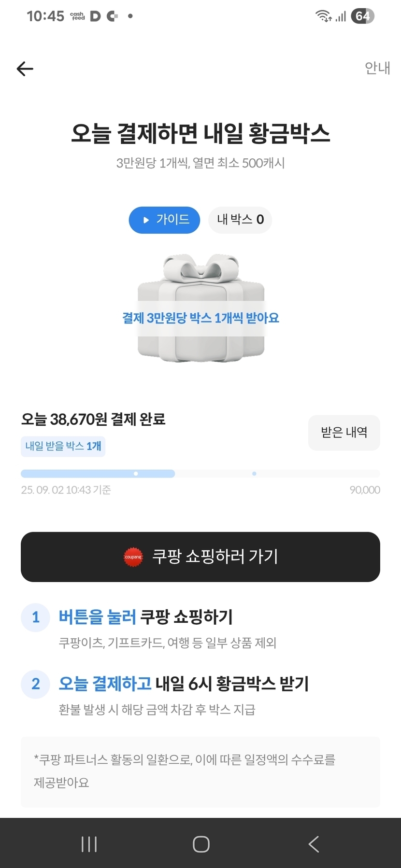Play the 가이드 guide video
401x868 pixels.
[164, 220]
